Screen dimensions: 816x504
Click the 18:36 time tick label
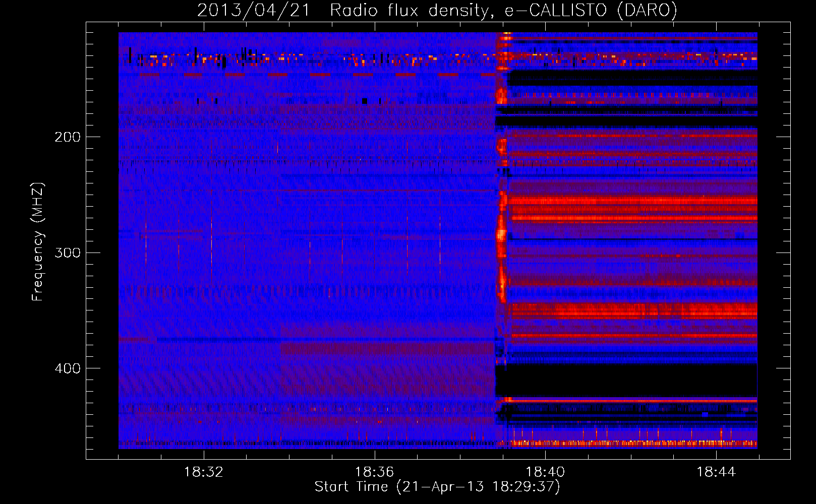coord(374,472)
